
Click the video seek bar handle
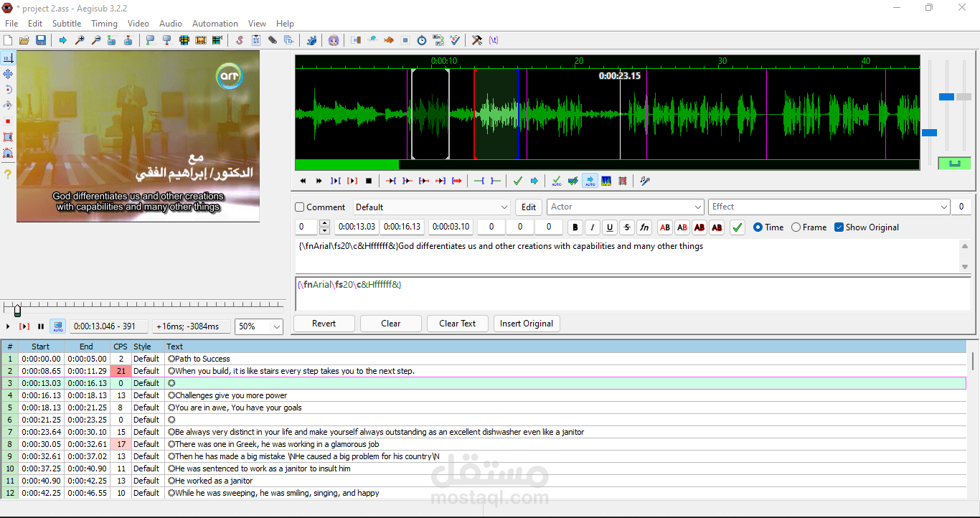tap(17, 310)
